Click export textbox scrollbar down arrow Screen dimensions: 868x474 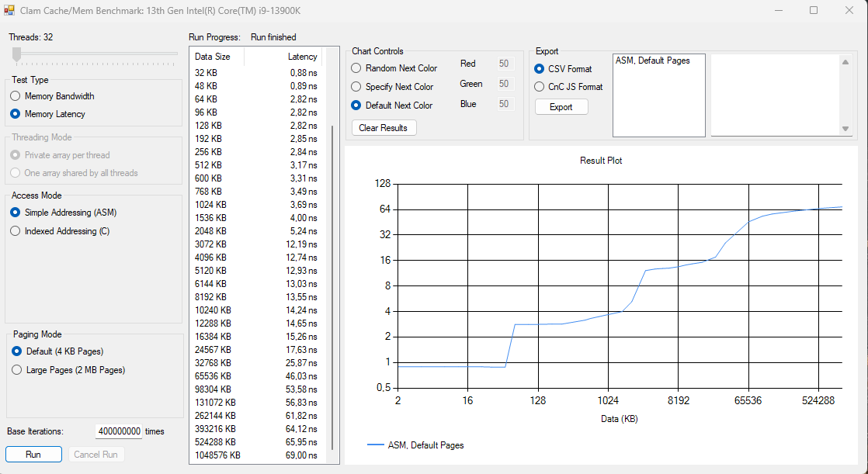pyautogui.click(x=845, y=128)
